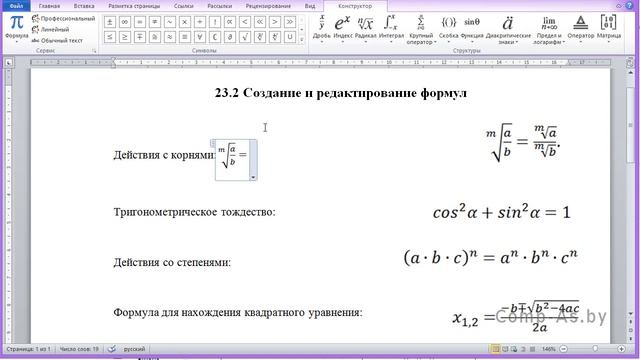The width and height of the screenshot is (640, 360).
Task: Open the equation box options arrow
Action: click(253, 177)
